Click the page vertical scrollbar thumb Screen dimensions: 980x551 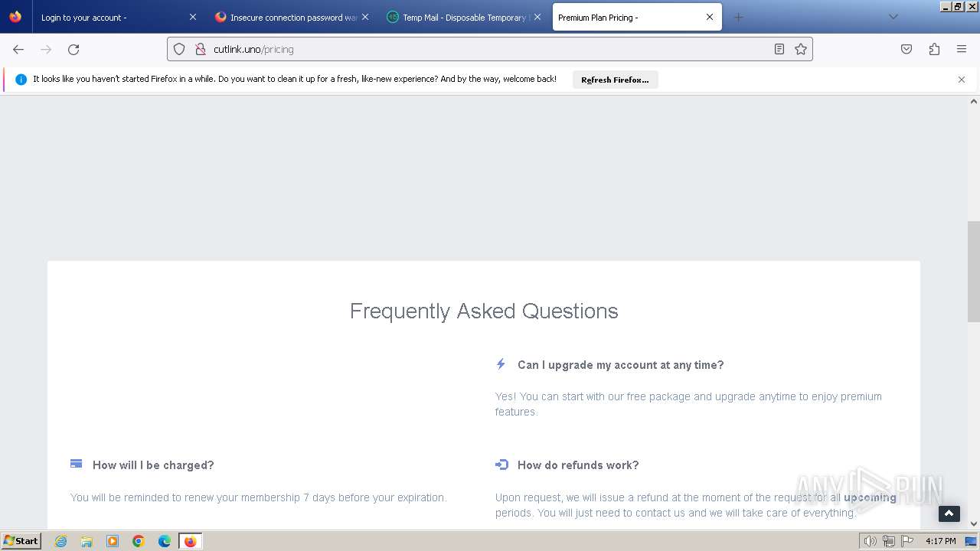pyautogui.click(x=974, y=272)
